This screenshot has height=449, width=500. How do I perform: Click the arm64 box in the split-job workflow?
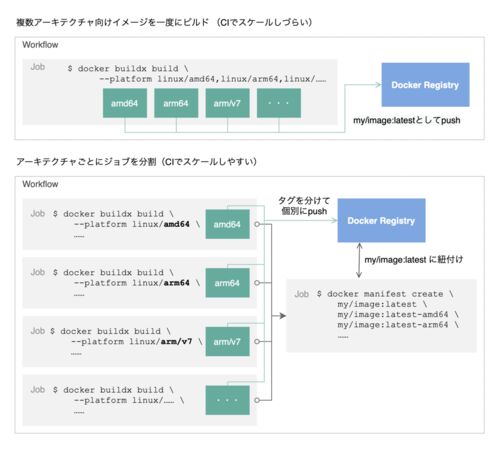227,283
